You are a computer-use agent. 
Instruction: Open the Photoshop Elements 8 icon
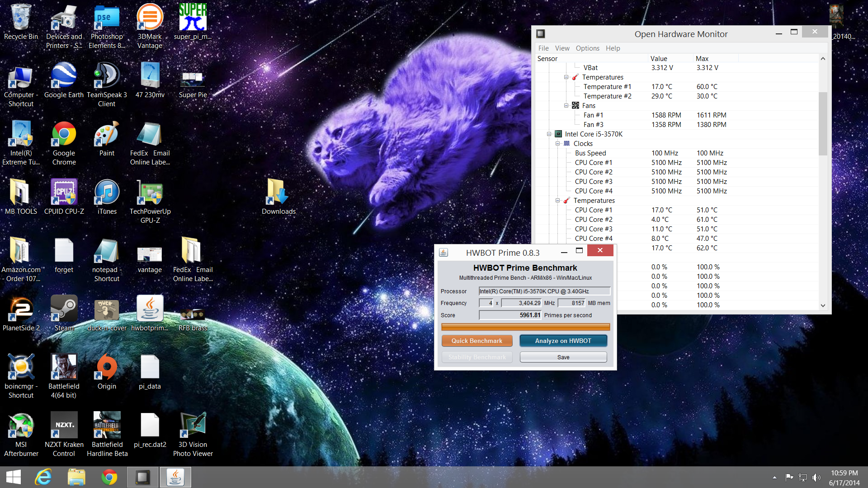[x=107, y=26]
